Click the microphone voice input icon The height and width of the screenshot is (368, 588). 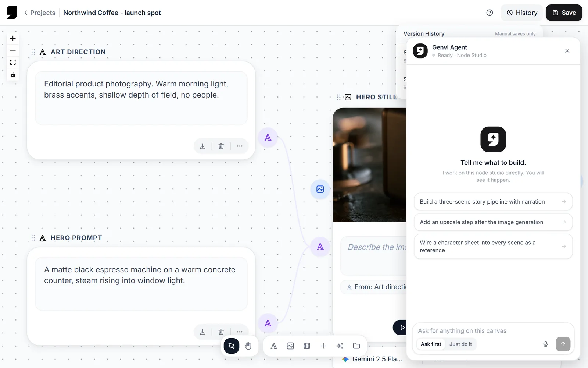click(546, 344)
